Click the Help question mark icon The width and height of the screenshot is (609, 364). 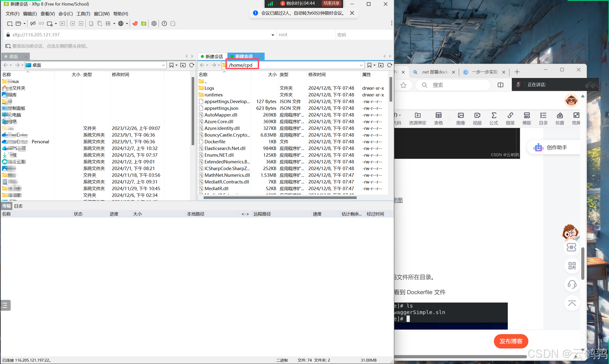(164, 24)
